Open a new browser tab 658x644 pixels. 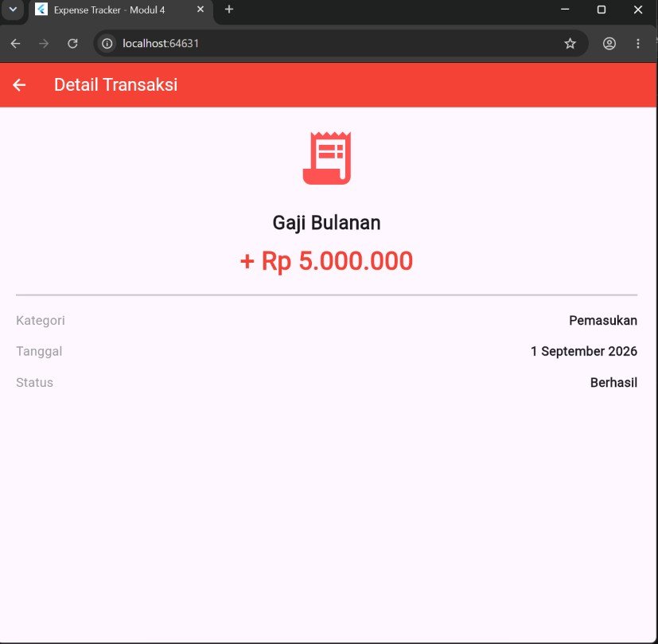228,10
